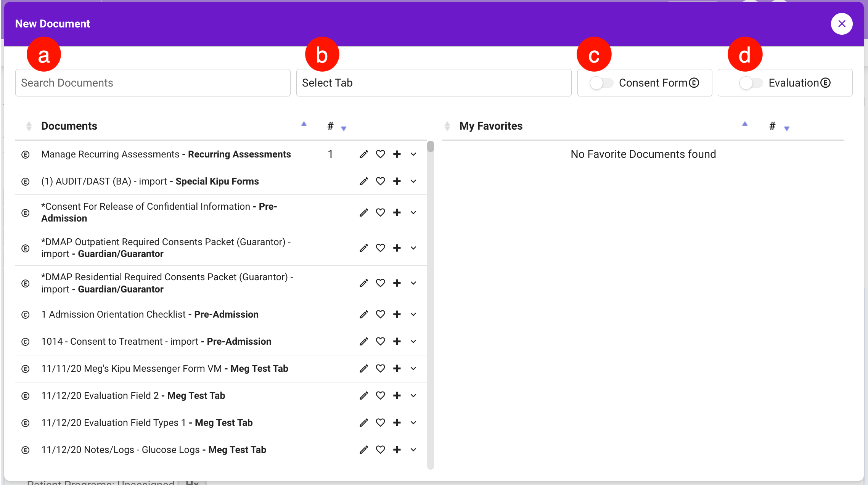Favorite the 11/12/20 Notes/Logs Glucose Logs document
The width and height of the screenshot is (868, 485).
pyautogui.click(x=380, y=450)
